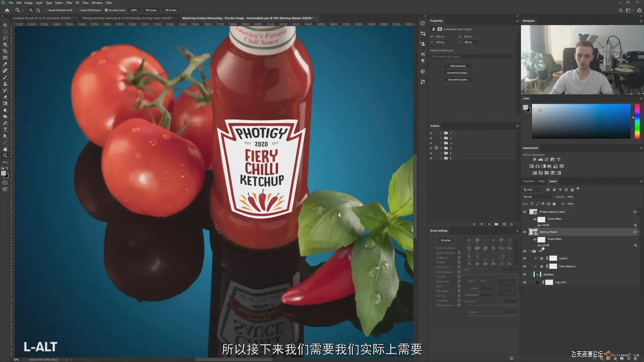The height and width of the screenshot is (362, 644).
Task: Open the Opacity slider dropdown
Action: [x=577, y=197]
